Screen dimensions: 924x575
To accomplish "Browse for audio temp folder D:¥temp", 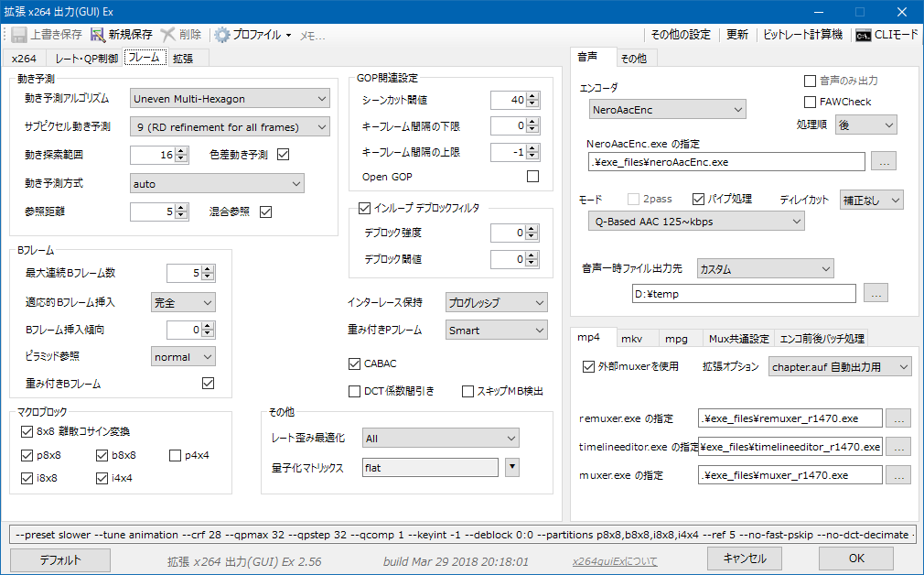I will (x=876, y=293).
